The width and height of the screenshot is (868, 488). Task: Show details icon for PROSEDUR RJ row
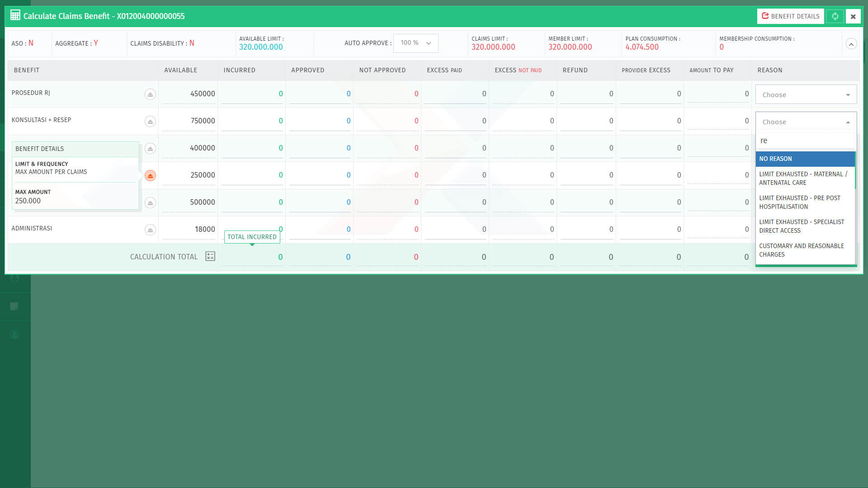tap(150, 94)
